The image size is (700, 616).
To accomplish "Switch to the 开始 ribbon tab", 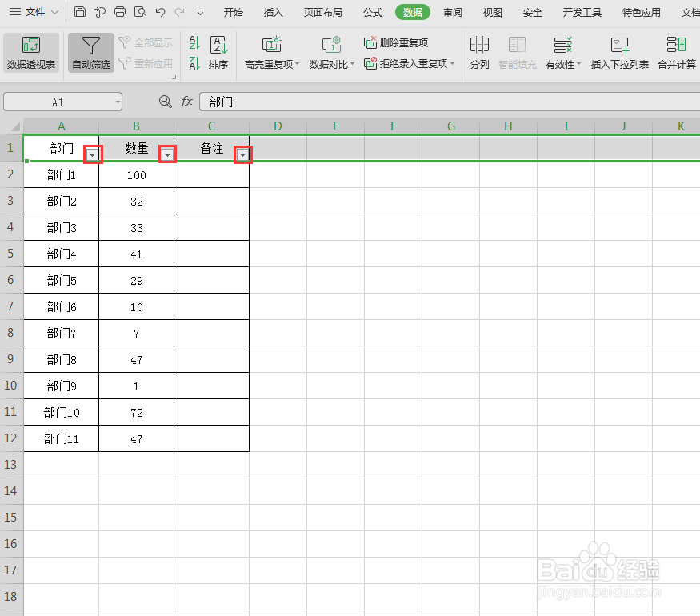I will (233, 12).
